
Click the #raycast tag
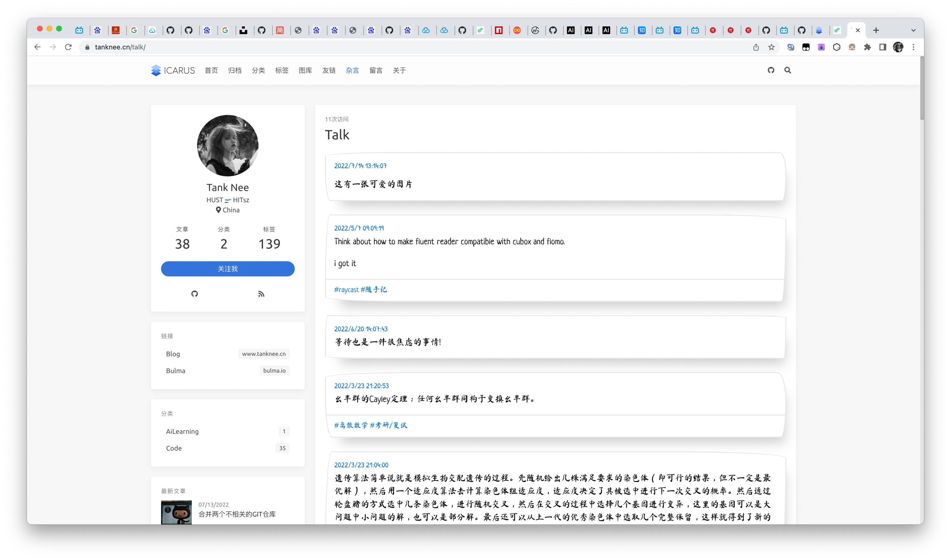point(346,289)
